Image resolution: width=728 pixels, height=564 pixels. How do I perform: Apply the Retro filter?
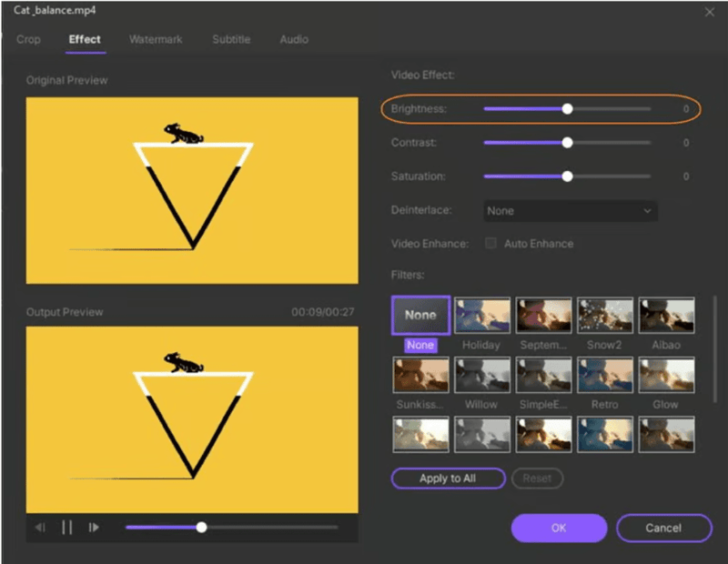tap(605, 375)
